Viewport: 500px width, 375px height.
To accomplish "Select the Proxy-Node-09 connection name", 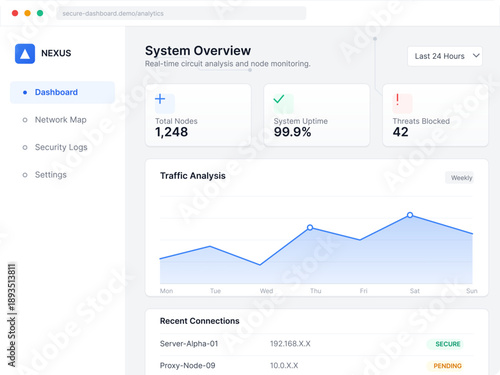I will (188, 366).
